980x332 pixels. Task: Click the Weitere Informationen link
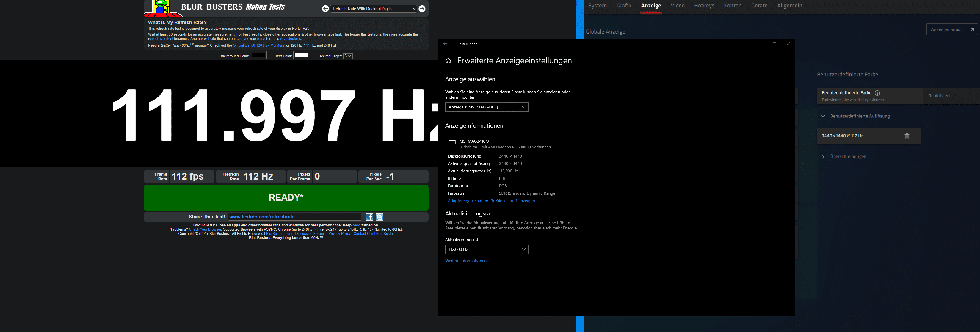coord(466,261)
